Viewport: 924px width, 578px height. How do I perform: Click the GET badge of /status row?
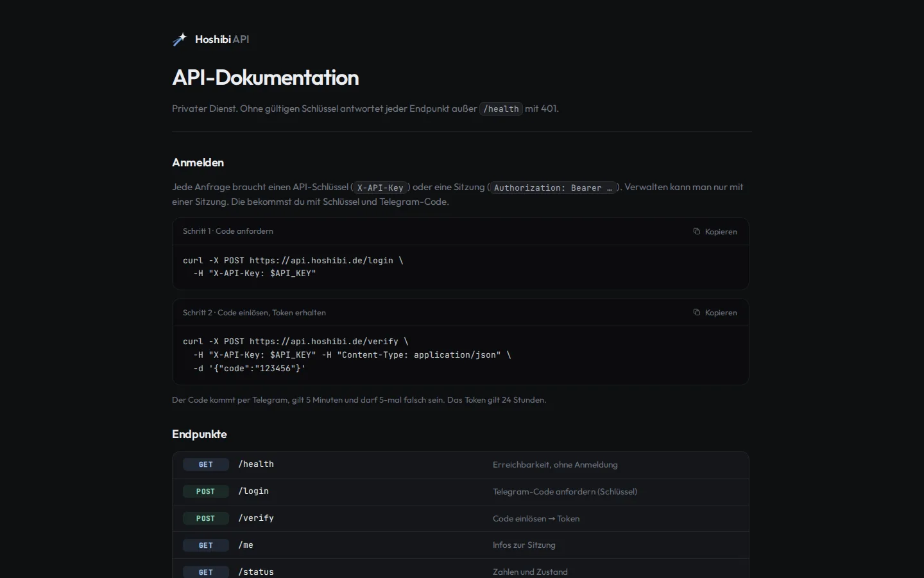point(206,572)
